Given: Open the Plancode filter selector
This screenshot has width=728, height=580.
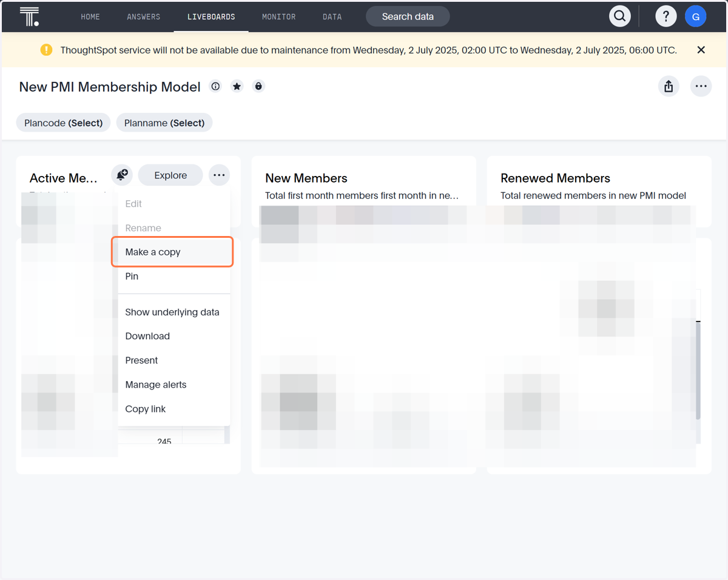Looking at the screenshot, I should click(64, 123).
